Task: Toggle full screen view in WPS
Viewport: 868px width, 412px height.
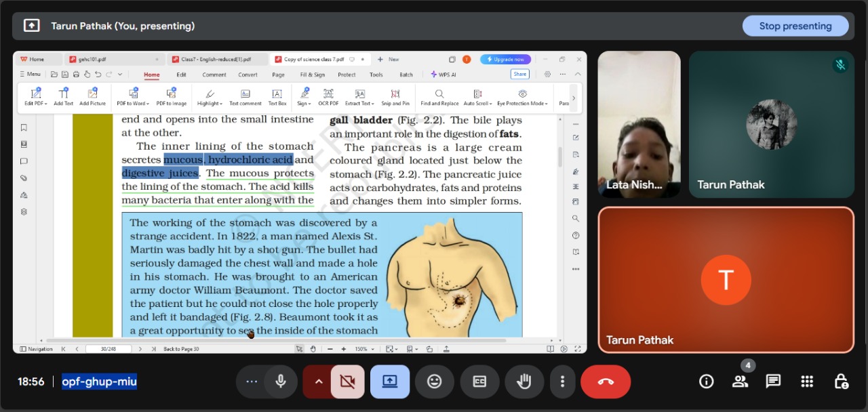Action: click(x=577, y=349)
